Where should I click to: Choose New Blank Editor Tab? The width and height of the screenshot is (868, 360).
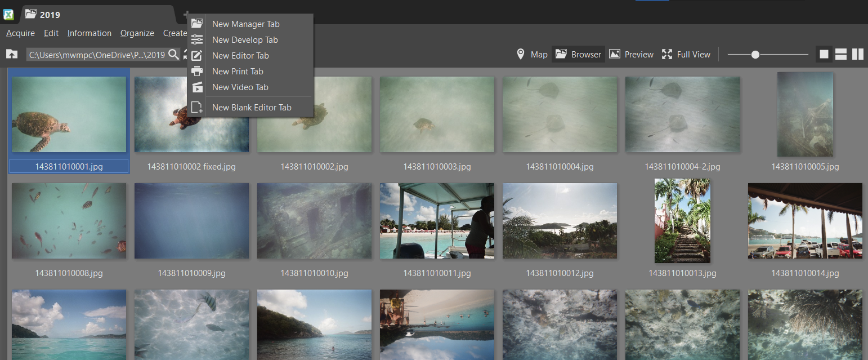click(251, 107)
